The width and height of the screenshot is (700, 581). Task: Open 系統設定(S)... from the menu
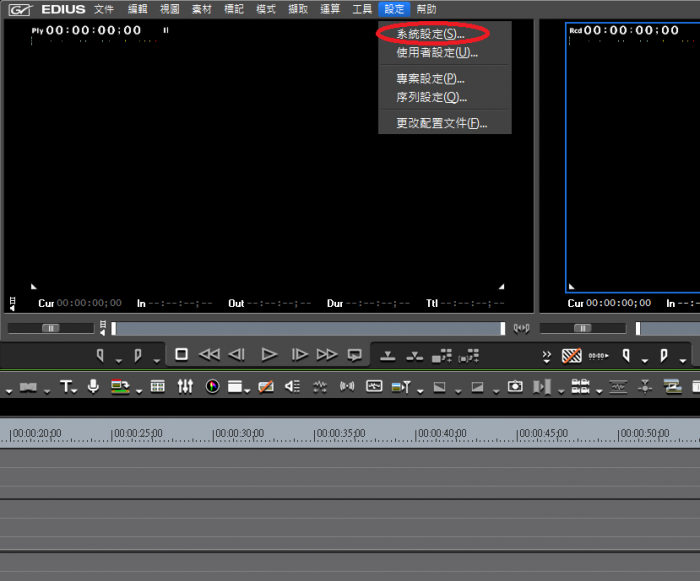(430, 34)
